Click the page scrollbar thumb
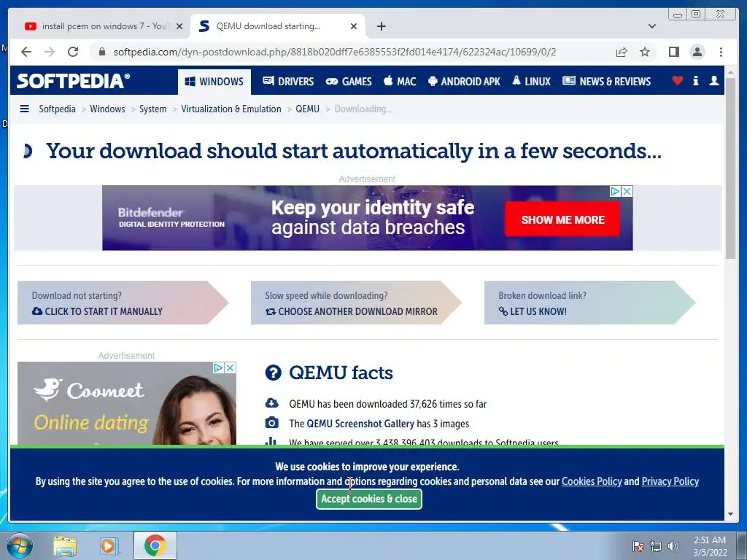747x560 pixels. [730, 169]
